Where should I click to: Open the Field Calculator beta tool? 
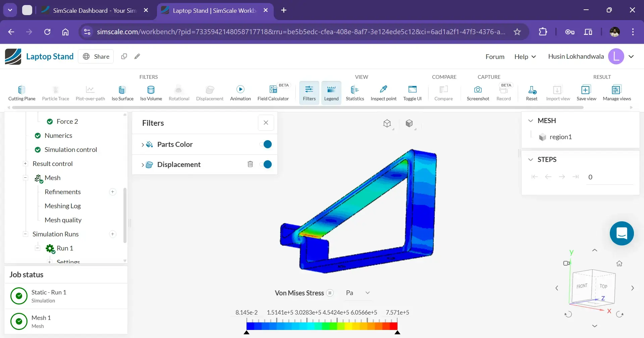pos(273,93)
